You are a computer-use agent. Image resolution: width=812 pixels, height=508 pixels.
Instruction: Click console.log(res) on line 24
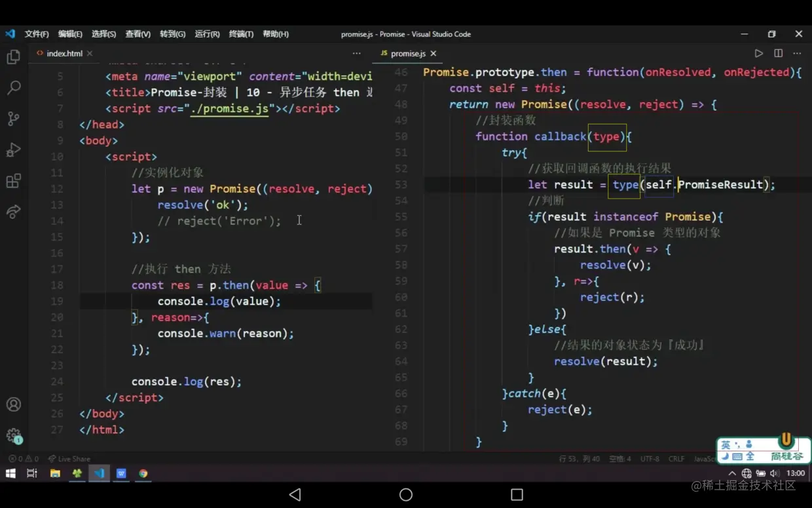point(187,381)
